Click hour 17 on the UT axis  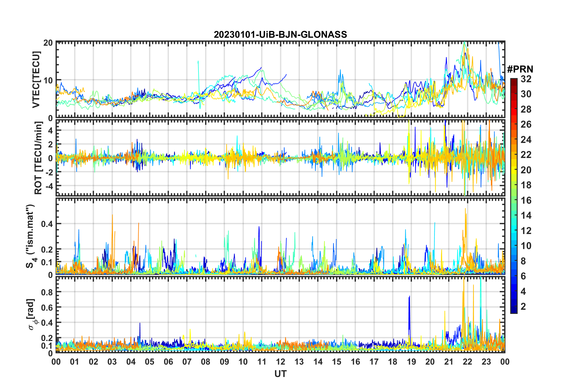(374, 362)
